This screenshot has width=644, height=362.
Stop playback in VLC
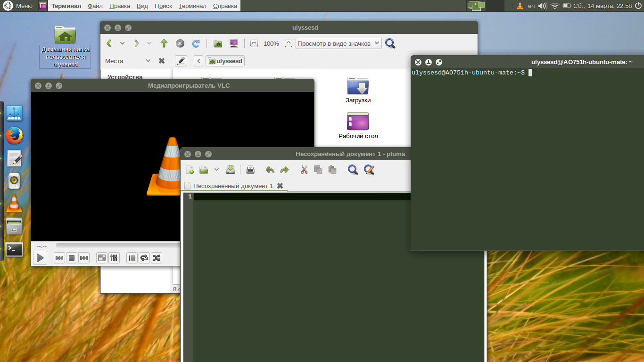click(72, 258)
